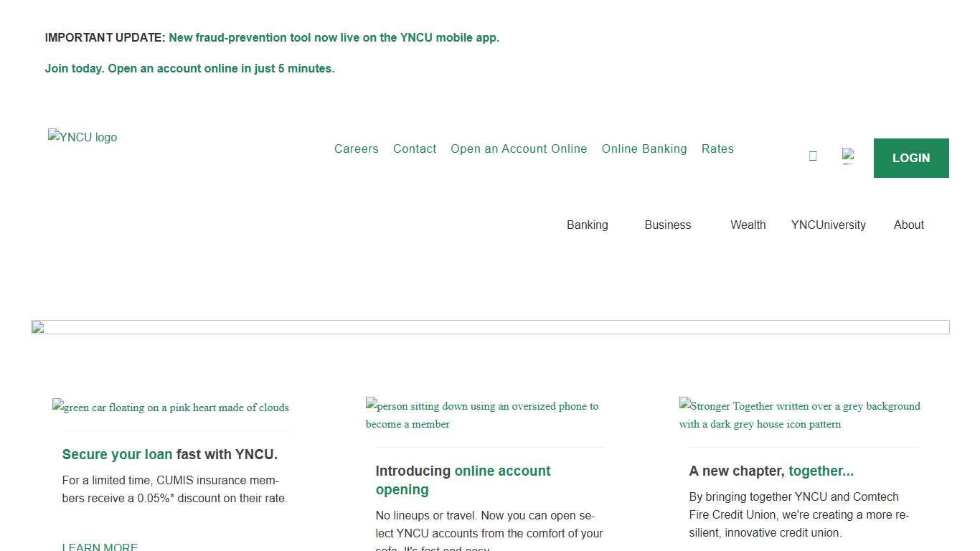Viewport: 980px width, 551px height.
Task: Expand the Business navigation menu
Action: (x=667, y=225)
